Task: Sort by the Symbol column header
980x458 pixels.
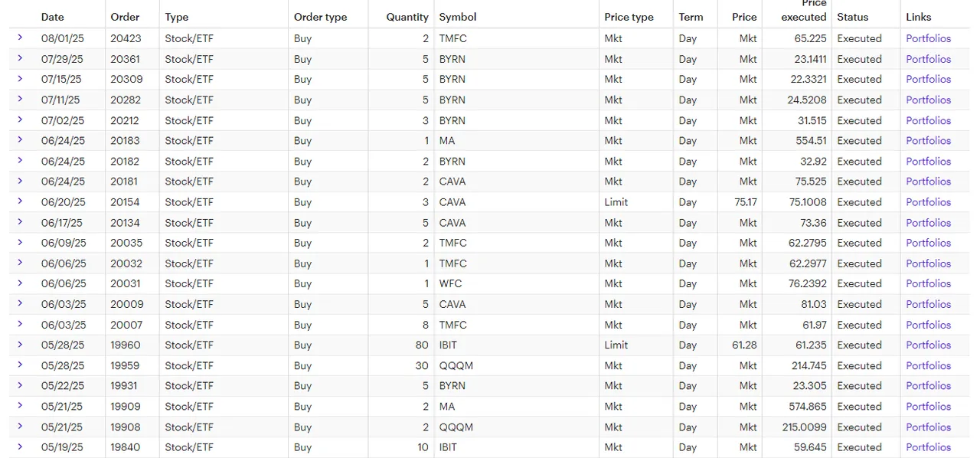Action: click(x=458, y=17)
